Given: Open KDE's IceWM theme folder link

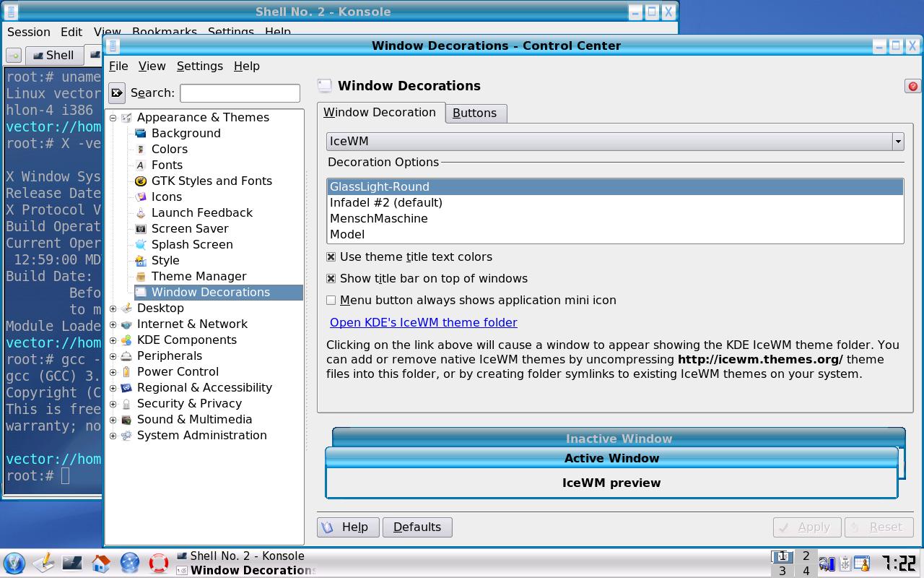Looking at the screenshot, I should (x=424, y=322).
